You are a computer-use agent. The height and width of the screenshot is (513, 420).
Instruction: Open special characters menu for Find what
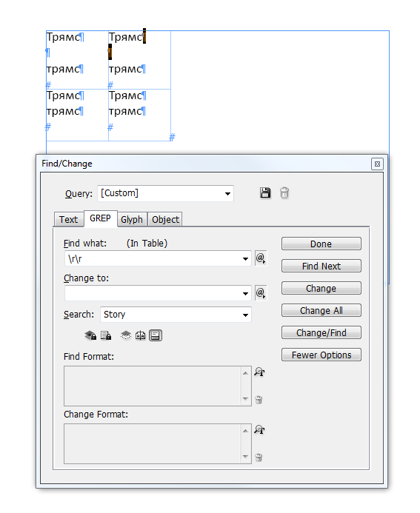(x=261, y=258)
